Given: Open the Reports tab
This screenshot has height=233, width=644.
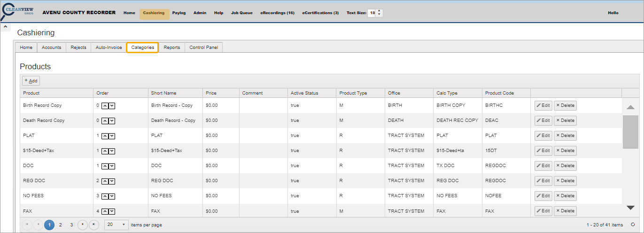Looking at the screenshot, I should 171,48.
